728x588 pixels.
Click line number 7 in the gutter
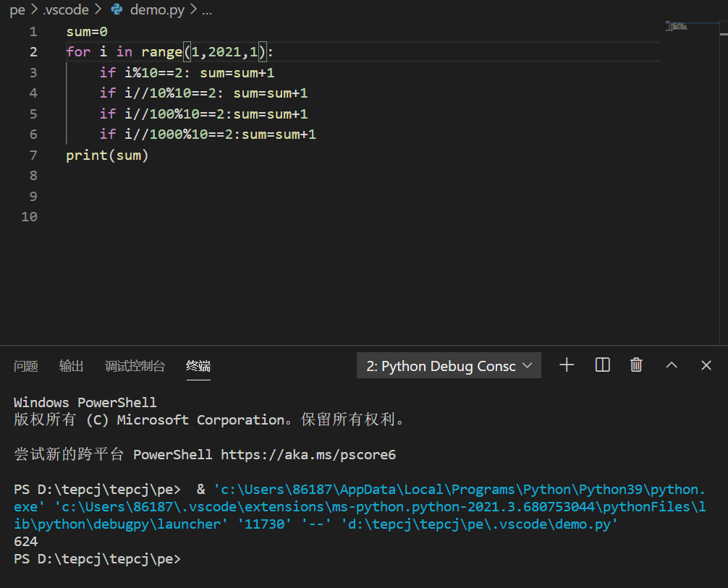(x=33, y=155)
